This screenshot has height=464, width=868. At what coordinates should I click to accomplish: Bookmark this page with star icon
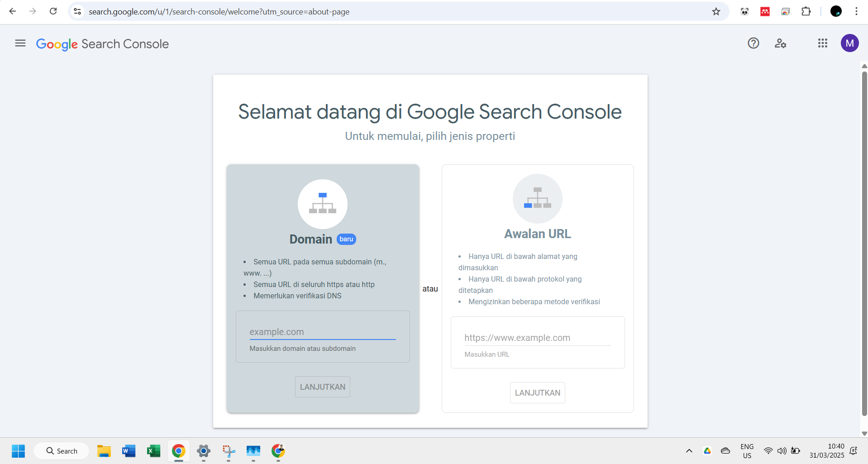click(716, 11)
